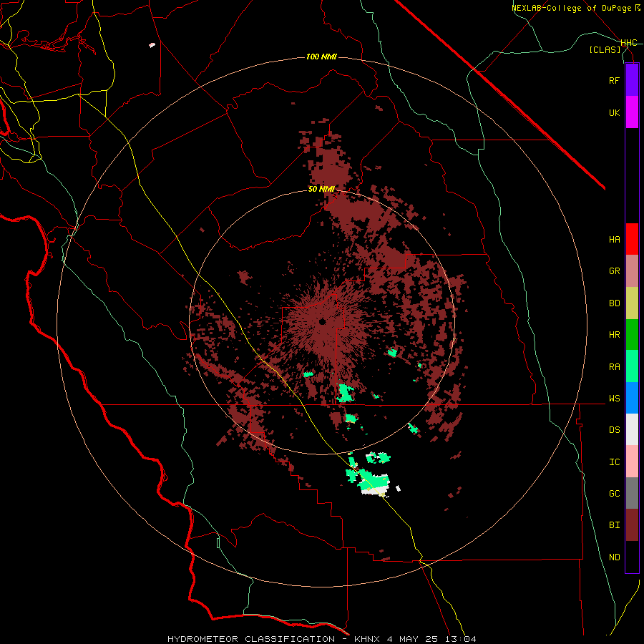Click the radar site center dot

click(x=323, y=321)
